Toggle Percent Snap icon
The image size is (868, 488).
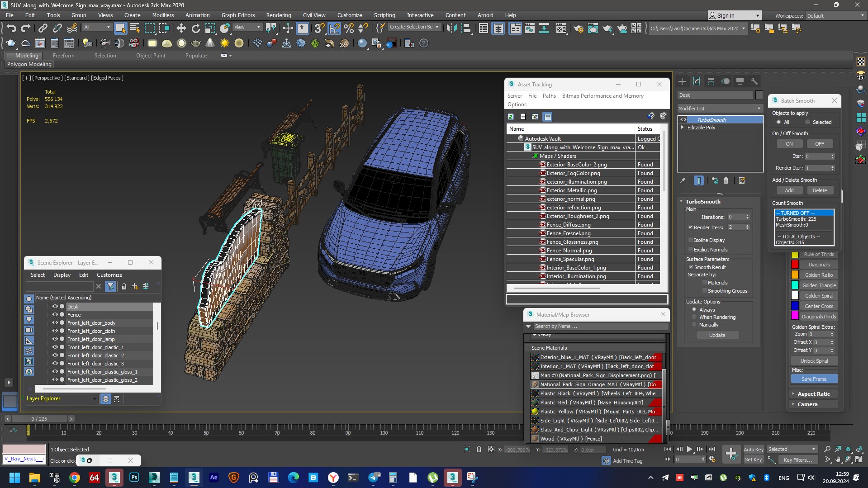[349, 28]
